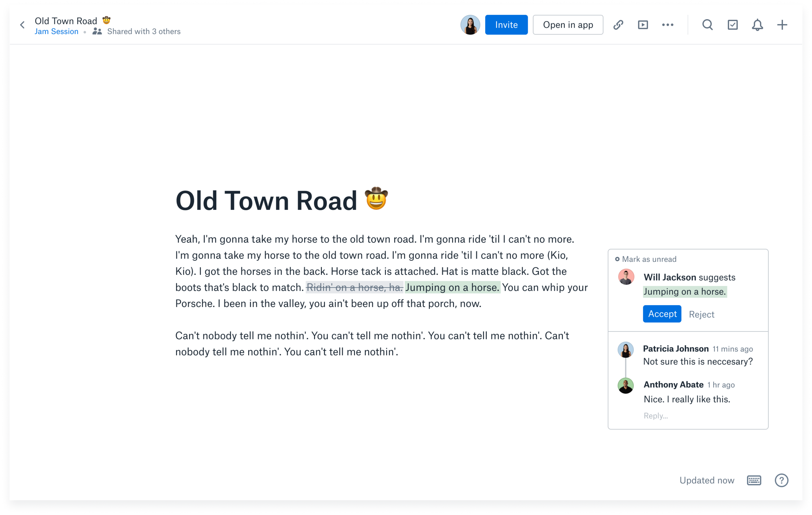The height and width of the screenshot is (515, 812).
Task: Open notifications bell
Action: [x=757, y=25]
